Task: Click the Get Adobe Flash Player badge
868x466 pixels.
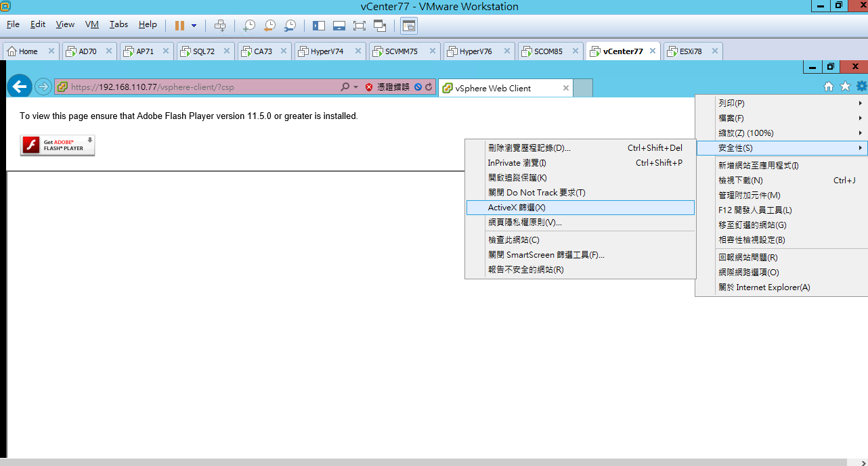Action: [x=58, y=145]
